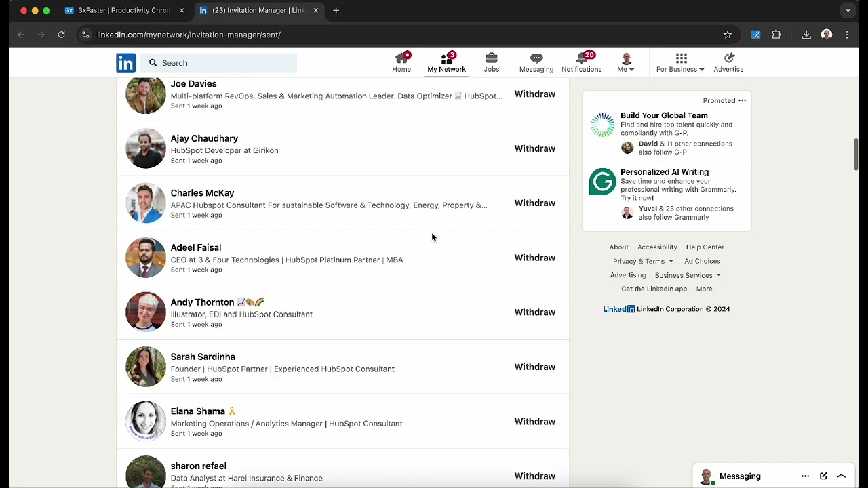
Task: Click Charles McKay's profile photo
Action: point(145,203)
